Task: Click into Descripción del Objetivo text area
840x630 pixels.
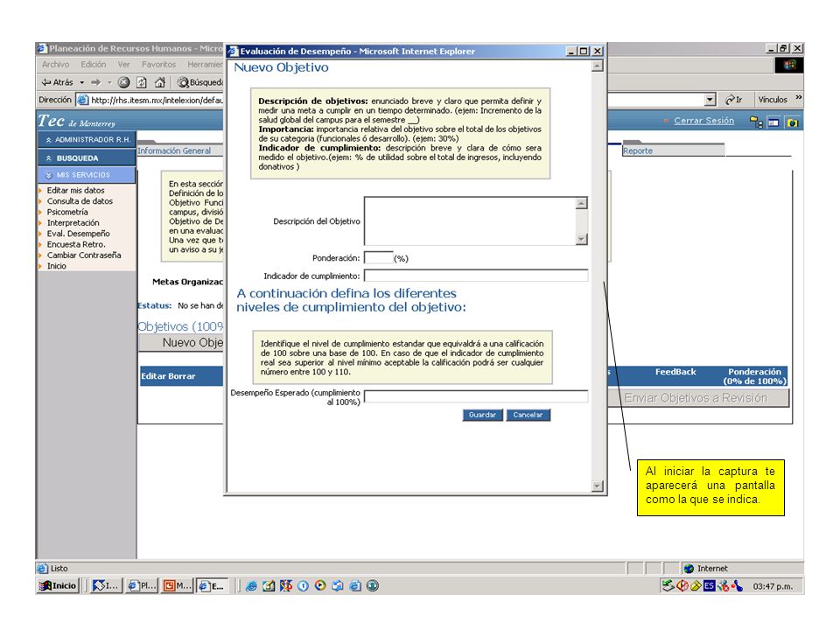Action: coord(470,220)
